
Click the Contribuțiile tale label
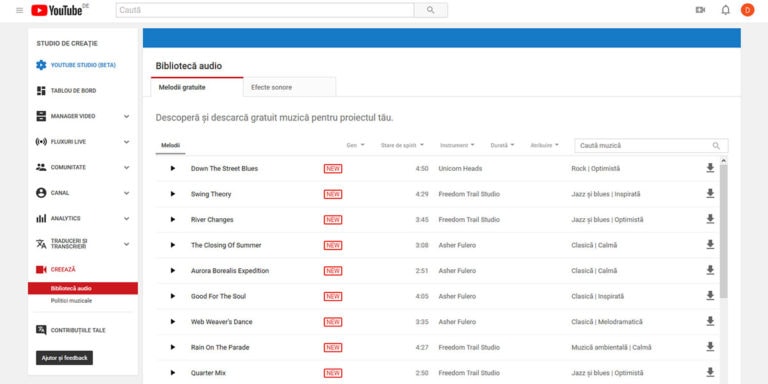(78, 330)
